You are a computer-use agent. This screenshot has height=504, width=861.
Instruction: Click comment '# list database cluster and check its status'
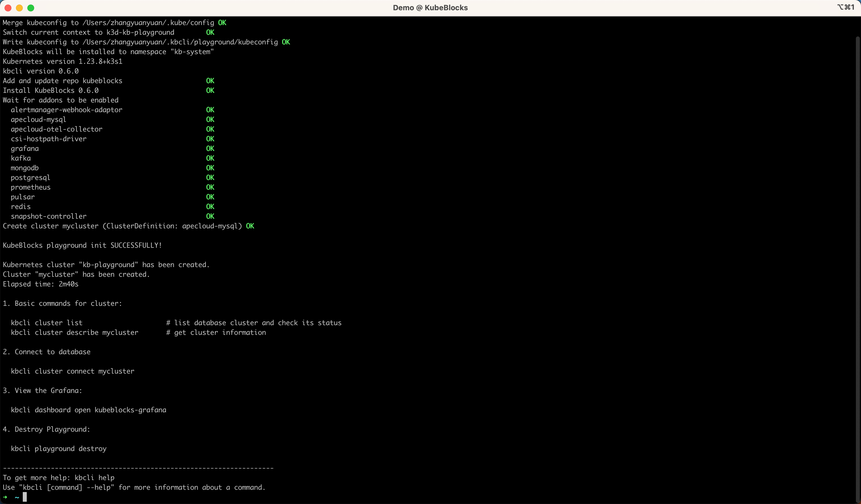click(254, 323)
